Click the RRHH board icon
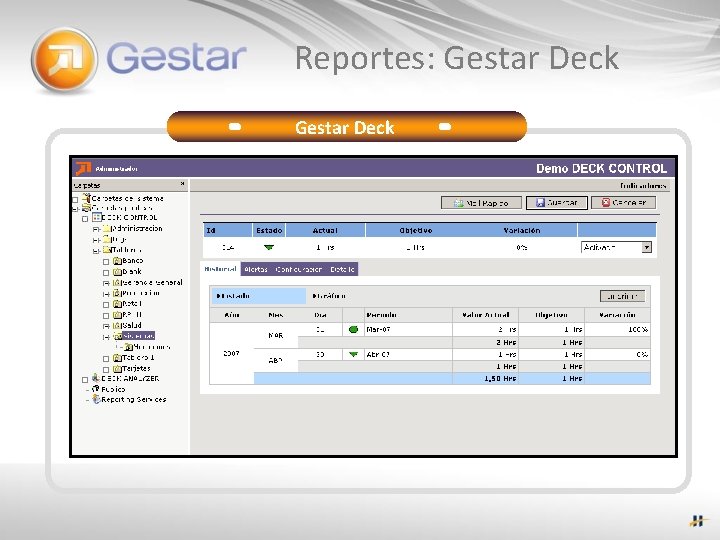The image size is (720, 540). [x=117, y=315]
